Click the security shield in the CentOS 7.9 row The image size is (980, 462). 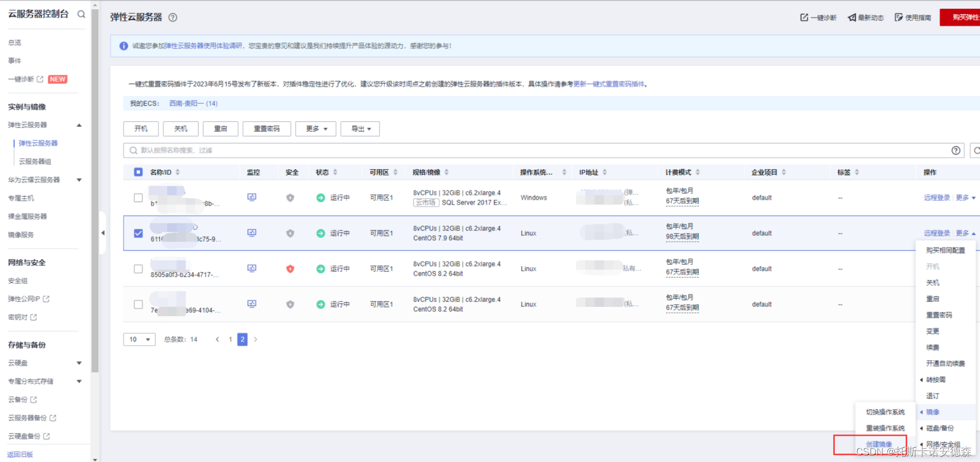pyautogui.click(x=290, y=233)
